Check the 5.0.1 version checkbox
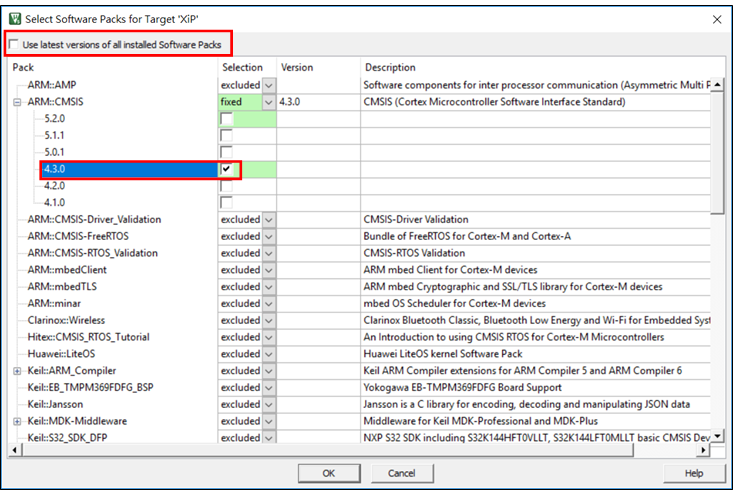Image resolution: width=734 pixels, height=493 pixels. coord(227,153)
